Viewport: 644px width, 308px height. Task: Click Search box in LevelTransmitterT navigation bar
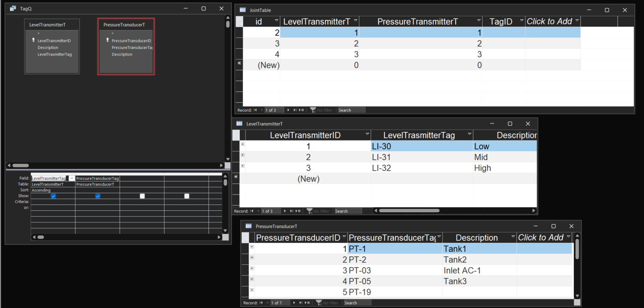pos(348,211)
